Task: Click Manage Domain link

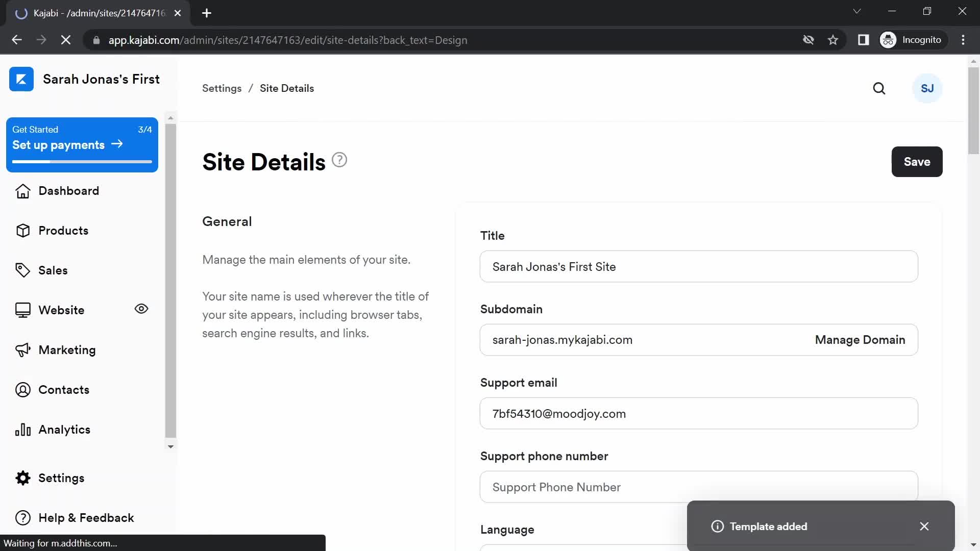Action: (x=860, y=340)
